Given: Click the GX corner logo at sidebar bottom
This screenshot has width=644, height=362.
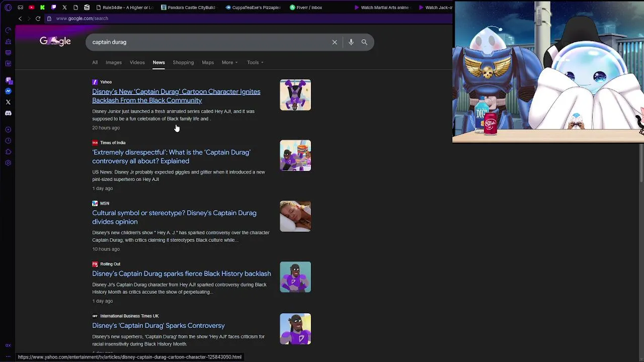Looking at the screenshot, I should tap(8, 345).
